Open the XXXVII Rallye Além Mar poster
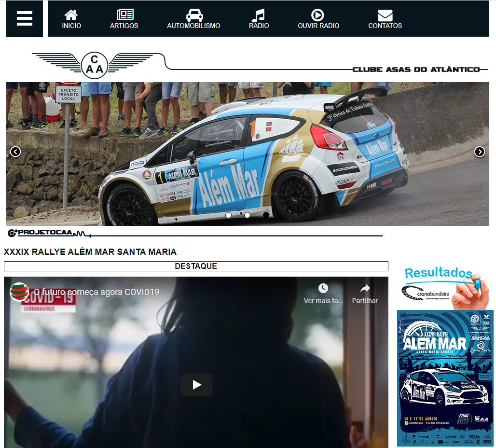 (x=445, y=378)
